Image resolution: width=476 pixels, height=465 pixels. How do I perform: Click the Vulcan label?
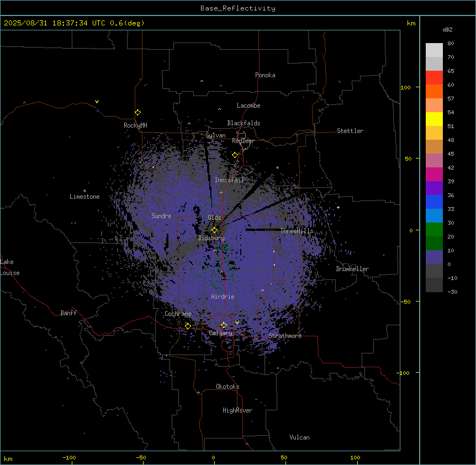pos(300,437)
